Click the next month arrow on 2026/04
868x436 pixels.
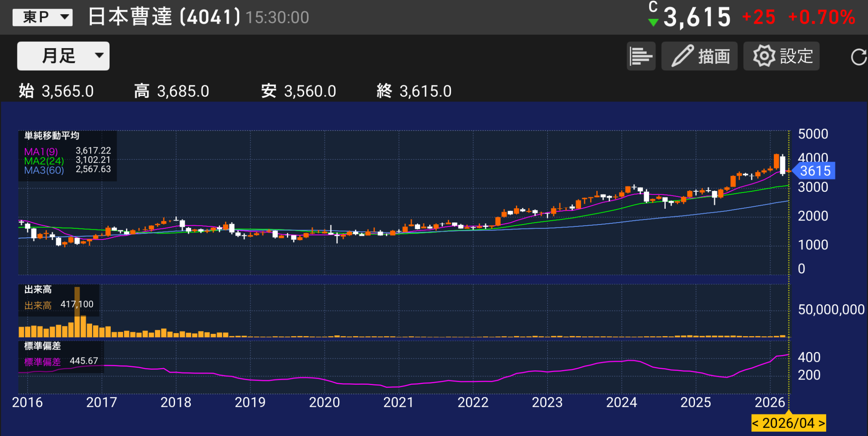click(821, 423)
